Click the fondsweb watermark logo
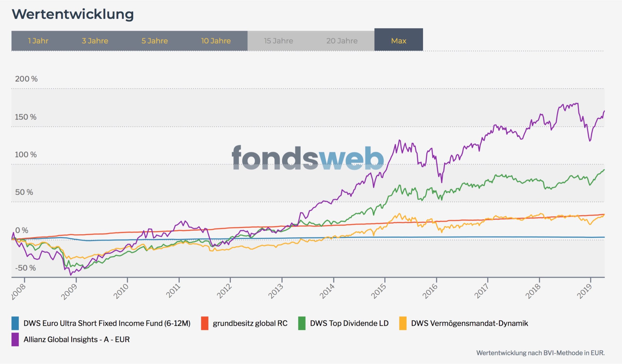This screenshot has width=622, height=364. tap(308, 158)
